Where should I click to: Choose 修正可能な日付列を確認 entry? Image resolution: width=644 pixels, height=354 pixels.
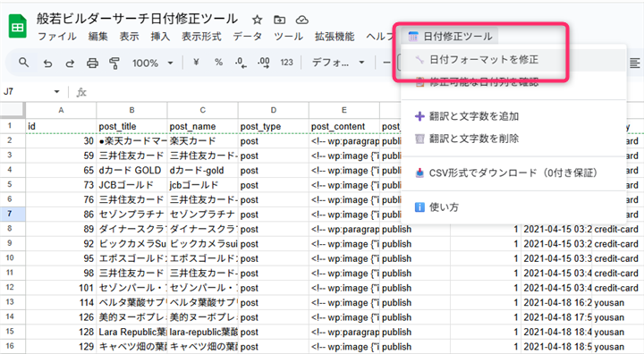513,82
